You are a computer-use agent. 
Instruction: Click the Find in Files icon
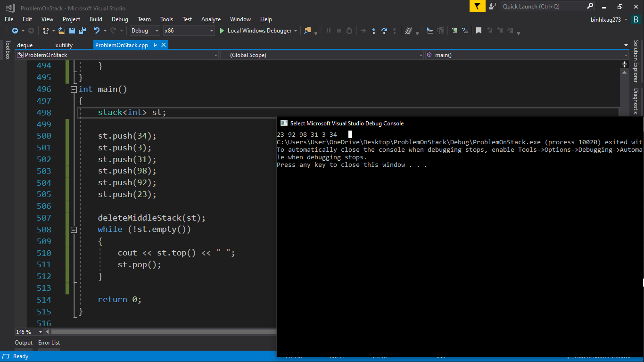pos(308,31)
